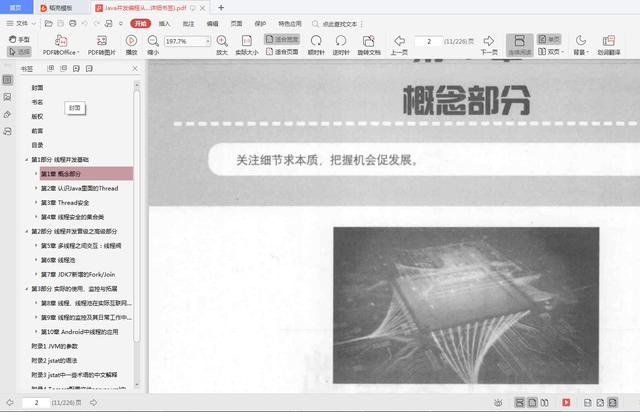Click the annotations sidebar icon at bottom
640x412 pixels.
click(x=7, y=131)
